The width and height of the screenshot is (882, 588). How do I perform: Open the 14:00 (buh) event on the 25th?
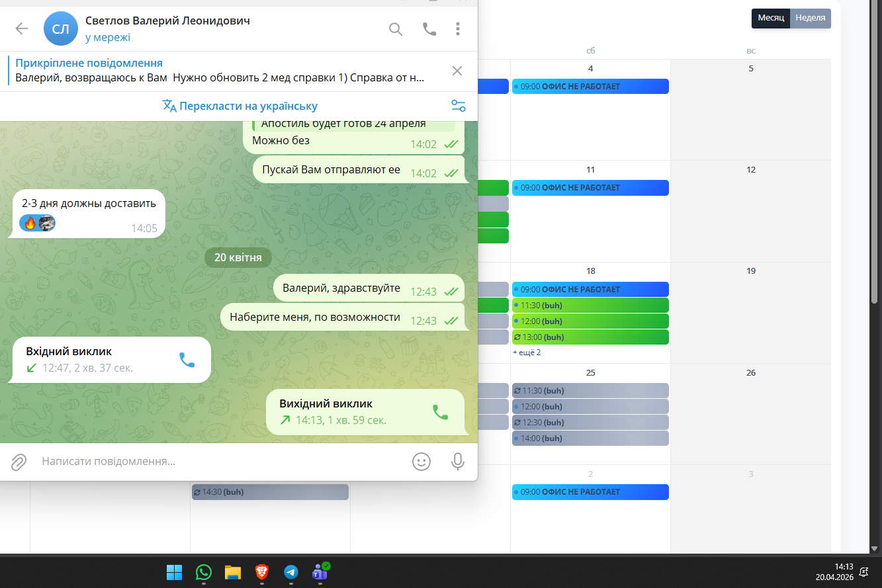[590, 439]
